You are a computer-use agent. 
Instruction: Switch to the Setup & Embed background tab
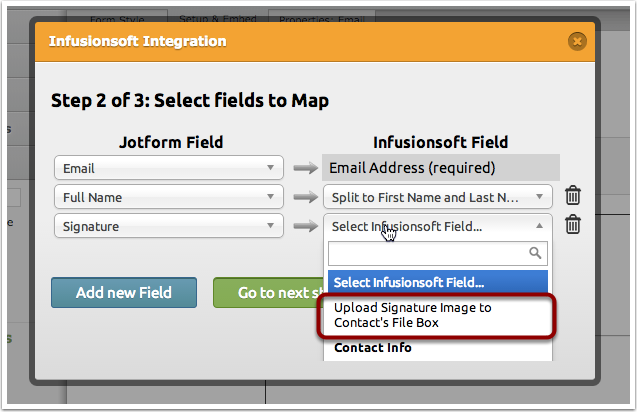point(218,17)
